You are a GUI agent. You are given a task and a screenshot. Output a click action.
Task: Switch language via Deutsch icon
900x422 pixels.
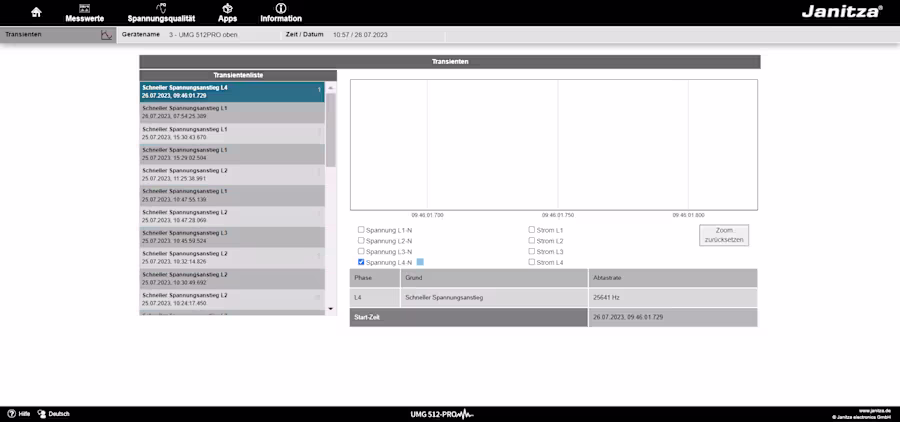[x=43, y=414]
